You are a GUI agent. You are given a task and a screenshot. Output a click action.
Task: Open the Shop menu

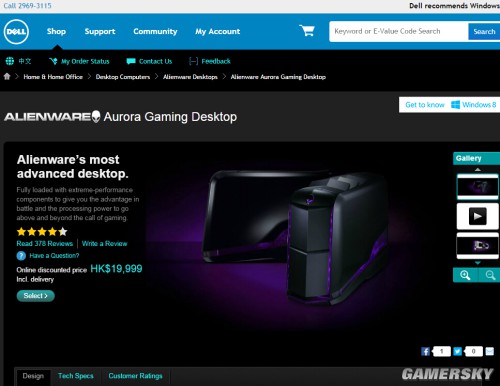tap(56, 31)
